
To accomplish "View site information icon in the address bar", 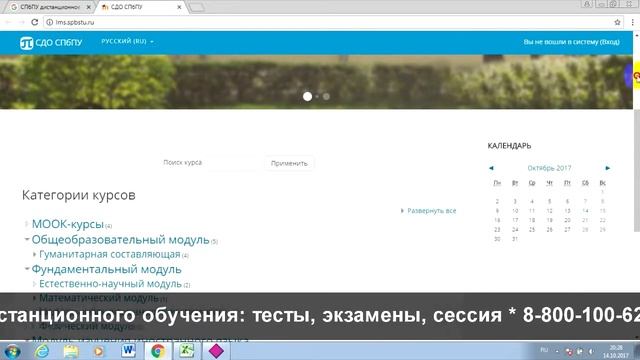I will click(49, 22).
